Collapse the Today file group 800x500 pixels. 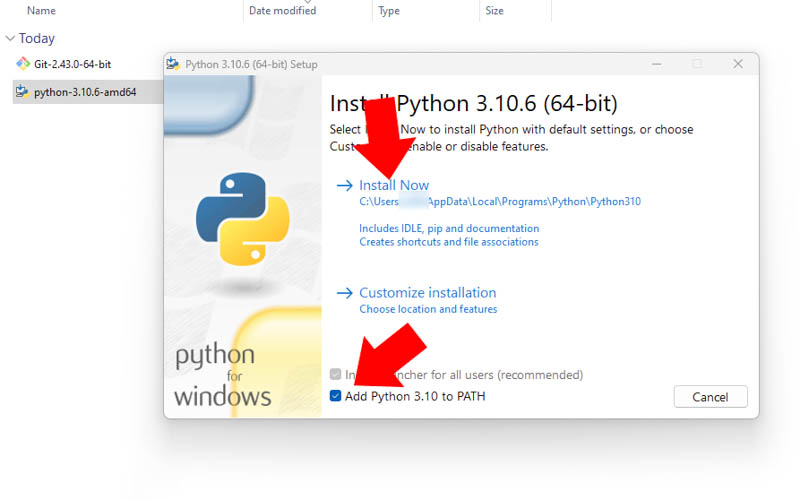(x=11, y=38)
